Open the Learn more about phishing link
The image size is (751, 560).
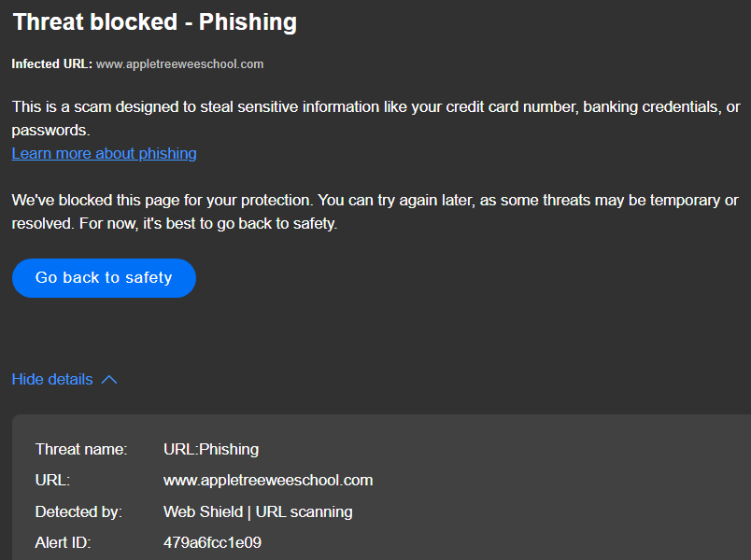(x=104, y=153)
